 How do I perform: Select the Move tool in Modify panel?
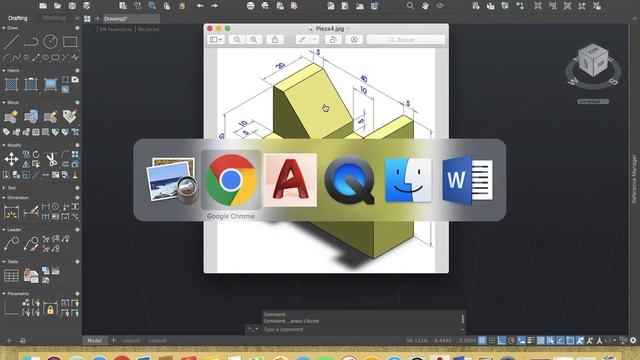coord(11,159)
